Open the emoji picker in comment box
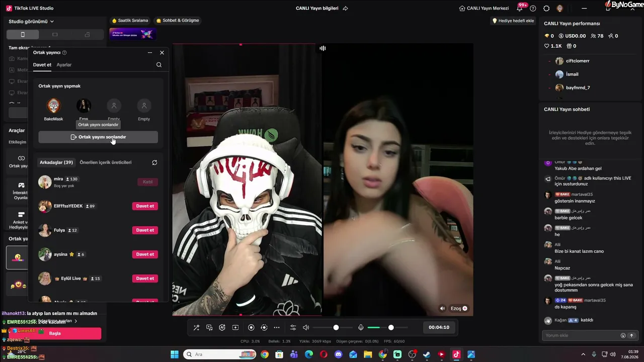Image resolution: width=644 pixels, height=362 pixels. (x=623, y=335)
